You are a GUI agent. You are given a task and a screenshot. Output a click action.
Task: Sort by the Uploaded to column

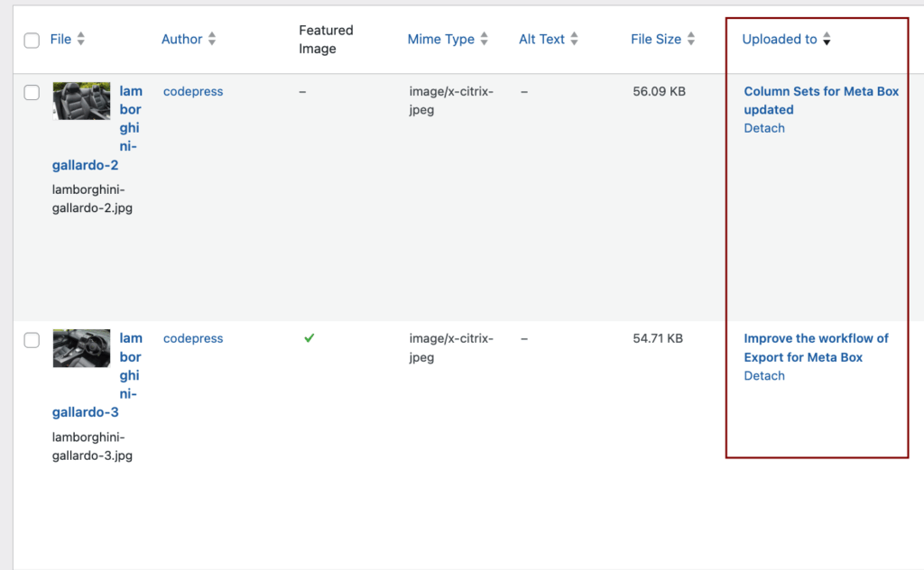(780, 39)
